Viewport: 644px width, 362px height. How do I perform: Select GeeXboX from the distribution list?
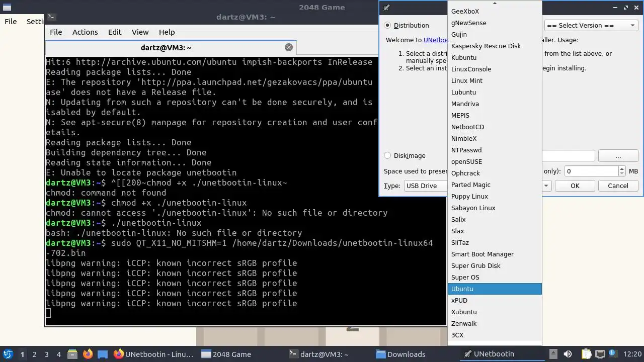click(x=495, y=11)
